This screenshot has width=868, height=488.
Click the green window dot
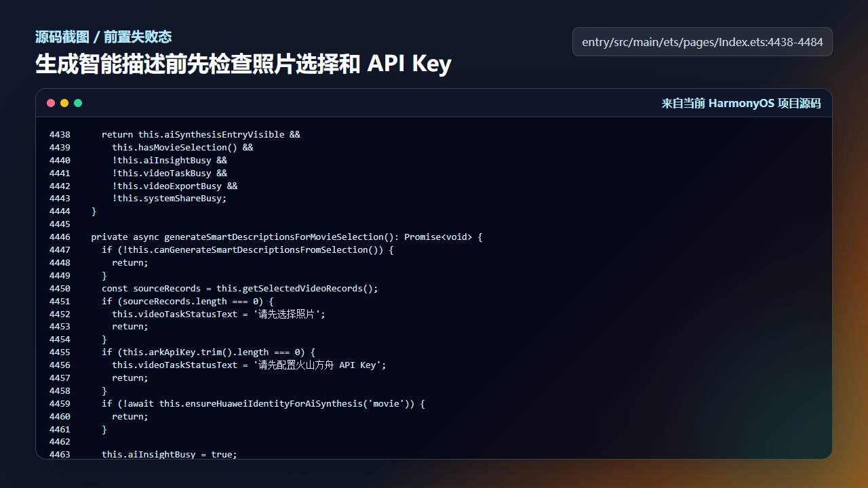pos(78,103)
